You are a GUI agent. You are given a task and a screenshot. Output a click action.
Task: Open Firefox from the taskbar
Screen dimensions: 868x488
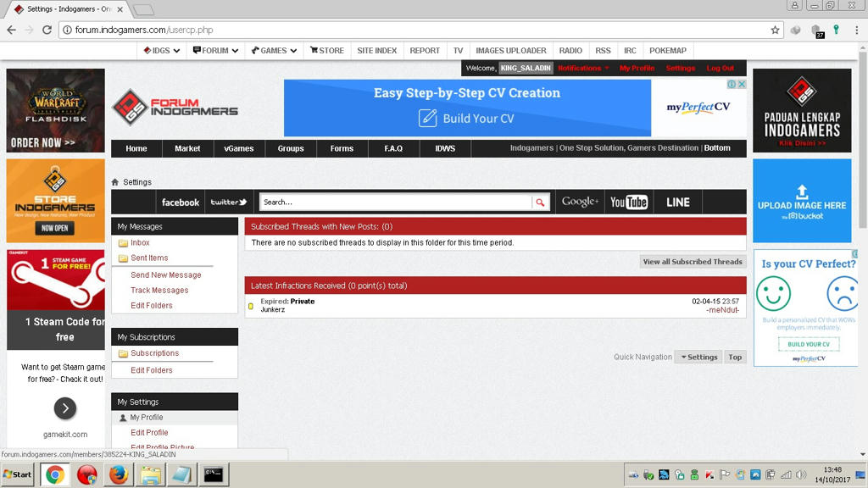pos(119,474)
